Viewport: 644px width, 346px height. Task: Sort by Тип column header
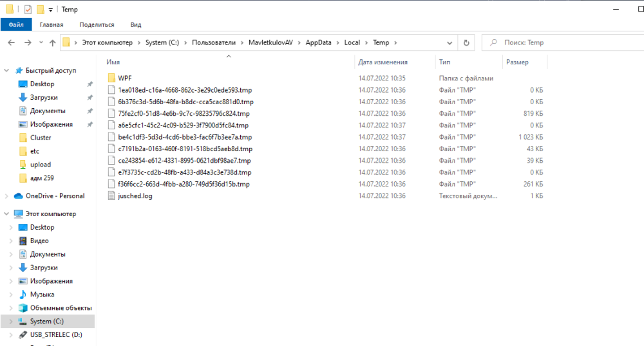(444, 62)
